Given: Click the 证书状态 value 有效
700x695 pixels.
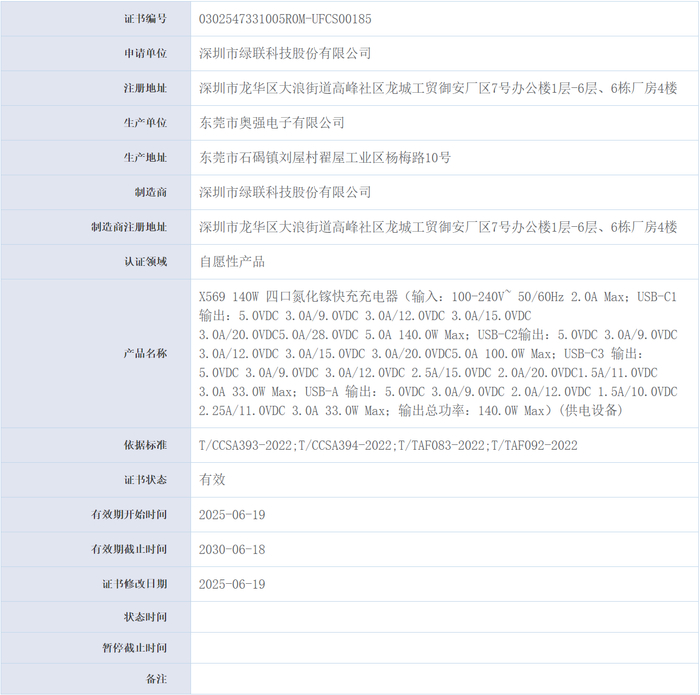Looking at the screenshot, I should coord(212,480).
